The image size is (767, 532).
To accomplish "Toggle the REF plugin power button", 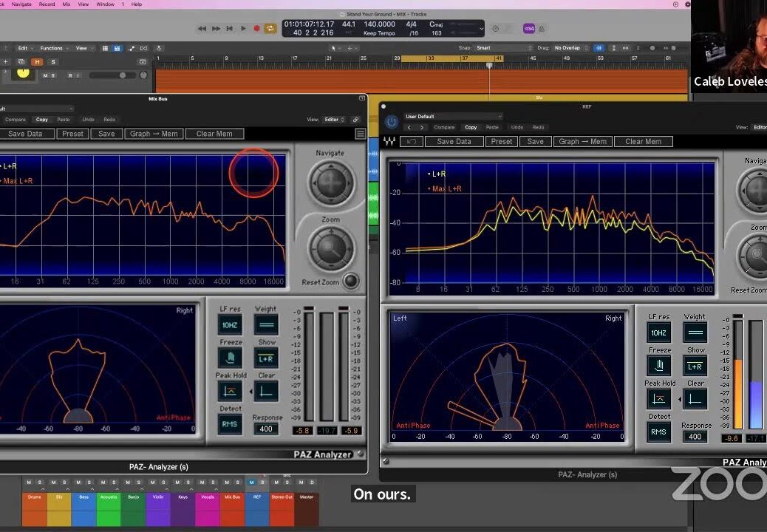I will 391,121.
